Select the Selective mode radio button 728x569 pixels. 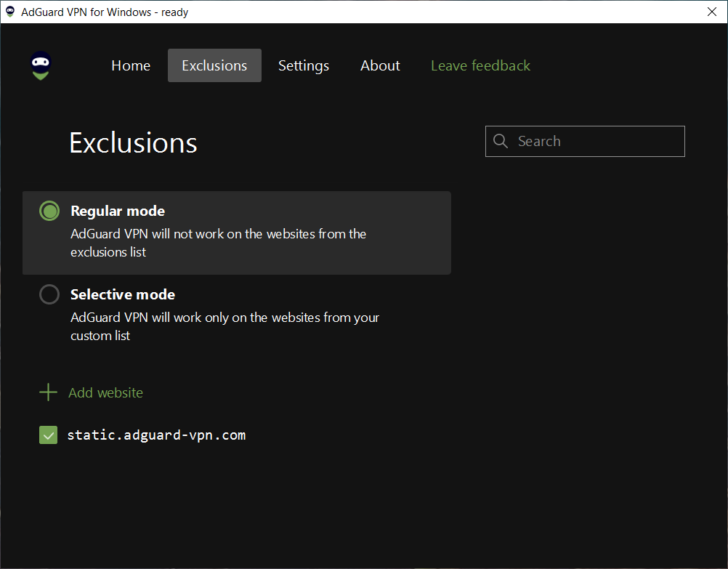49,295
